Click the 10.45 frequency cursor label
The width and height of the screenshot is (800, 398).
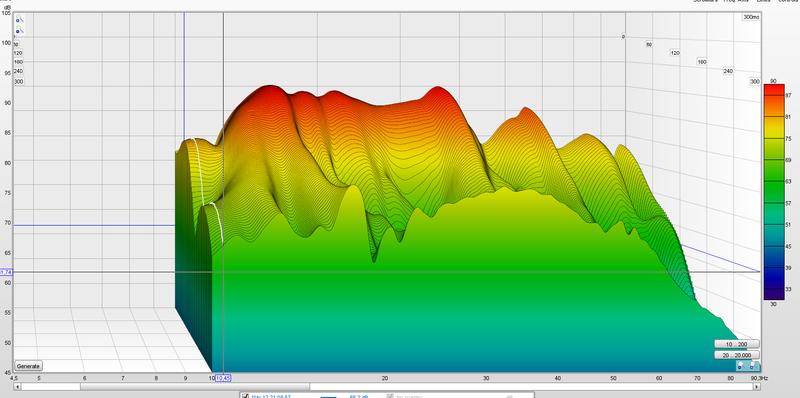point(223,378)
